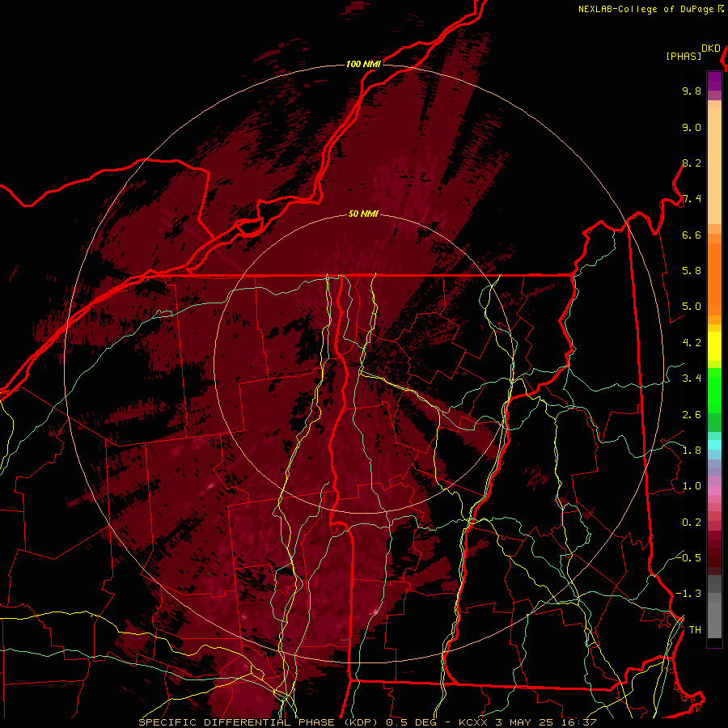Screen dimensions: 728x728
Task: Click the 50 NMI range ring label
Action: (363, 214)
